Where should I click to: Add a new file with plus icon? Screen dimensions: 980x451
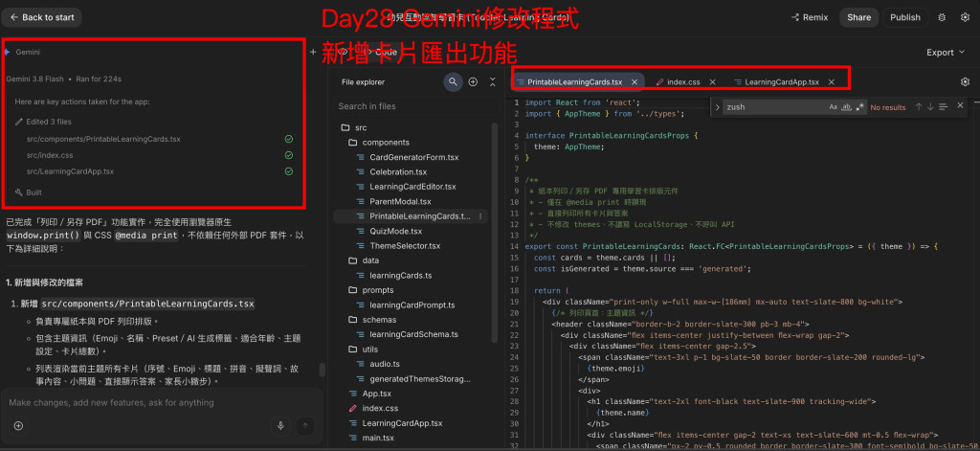(473, 82)
